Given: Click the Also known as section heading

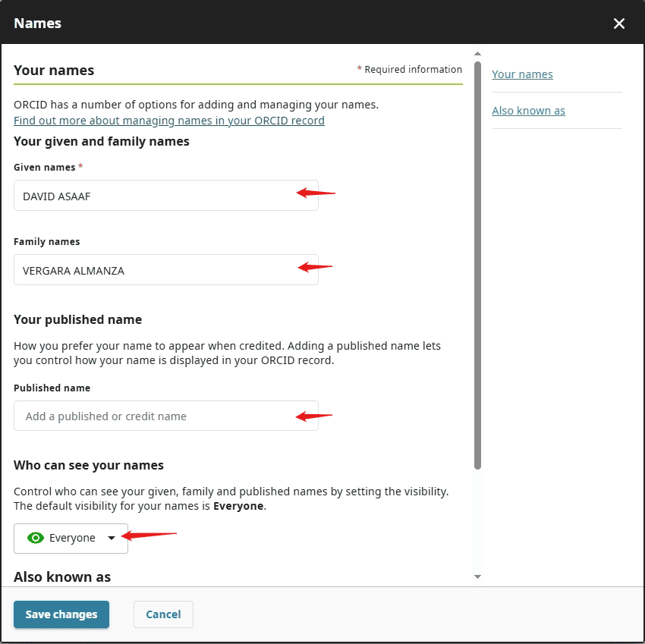Looking at the screenshot, I should pos(62,576).
